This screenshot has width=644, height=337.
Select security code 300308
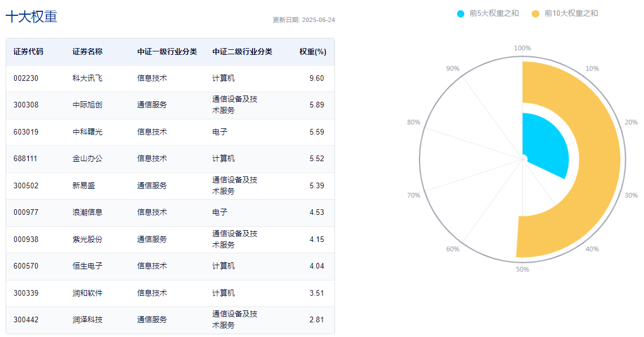(26, 105)
